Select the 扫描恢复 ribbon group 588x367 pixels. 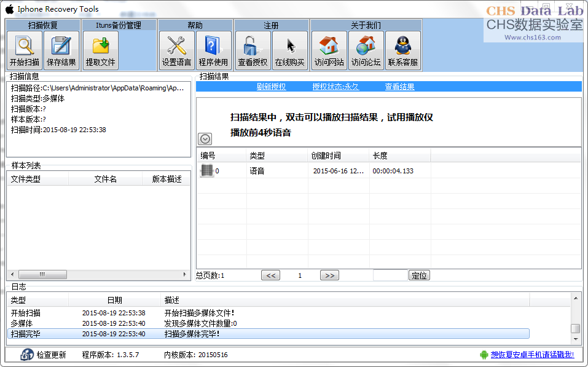tap(43, 25)
